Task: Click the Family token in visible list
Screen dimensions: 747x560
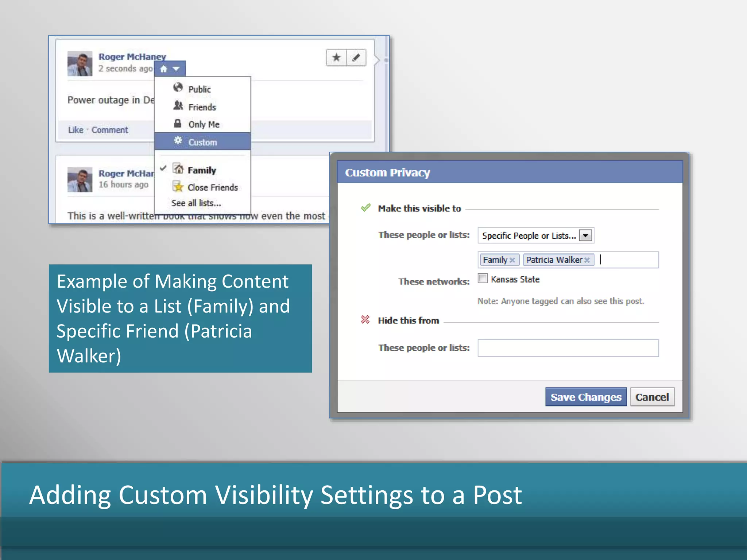Action: pyautogui.click(x=499, y=260)
